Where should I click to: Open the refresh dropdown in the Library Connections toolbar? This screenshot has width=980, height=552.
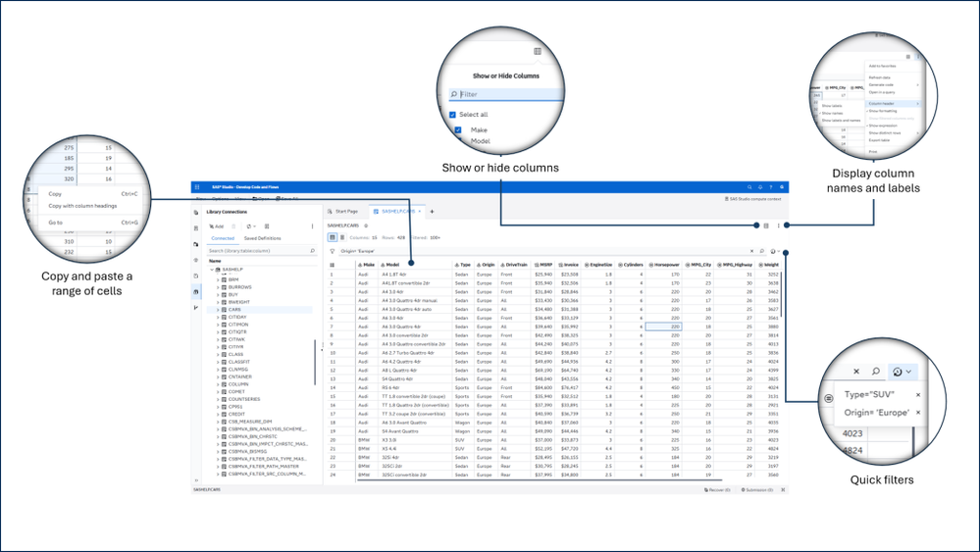[251, 226]
